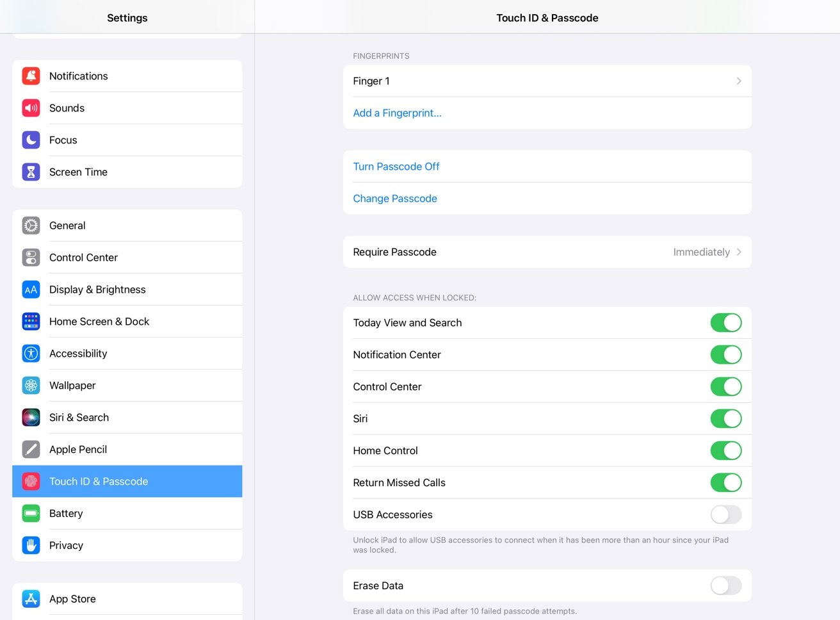
Task: Enable the USB Accessories switch
Action: pyautogui.click(x=725, y=515)
